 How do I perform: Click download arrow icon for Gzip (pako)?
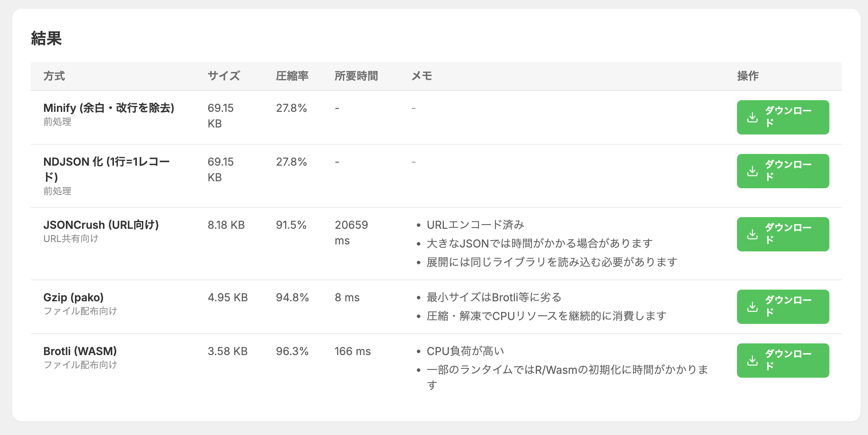click(x=752, y=307)
